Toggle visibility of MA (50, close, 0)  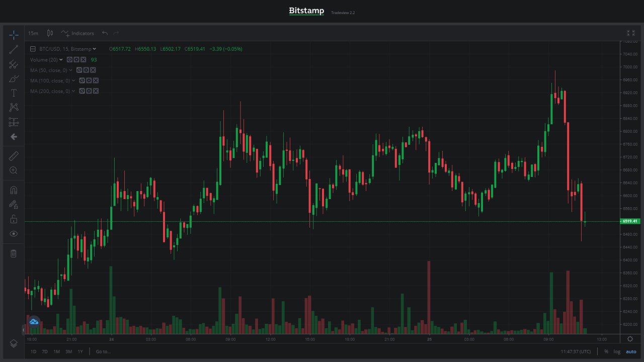pyautogui.click(x=79, y=70)
